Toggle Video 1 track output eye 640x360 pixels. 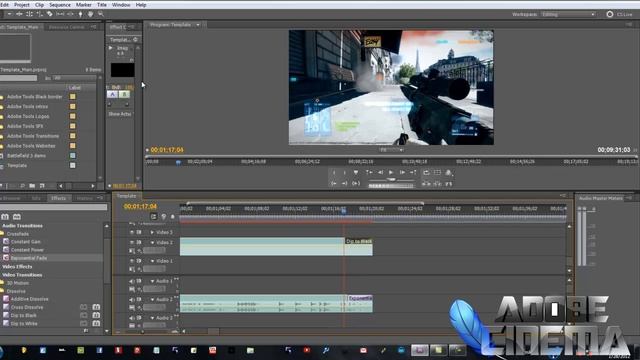132,261
